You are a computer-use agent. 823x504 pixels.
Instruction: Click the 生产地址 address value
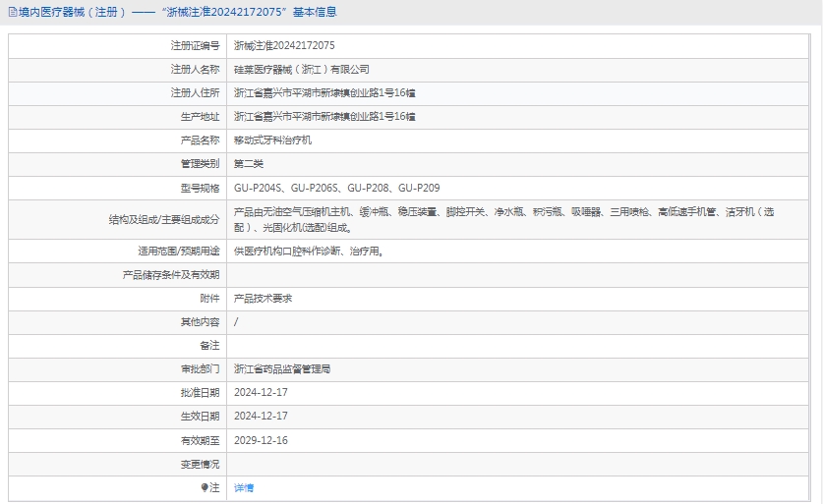pos(324,117)
